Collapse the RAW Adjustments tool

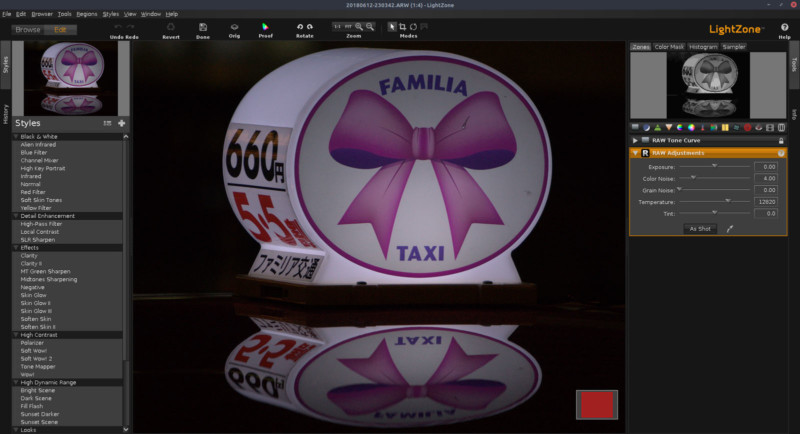(635, 153)
